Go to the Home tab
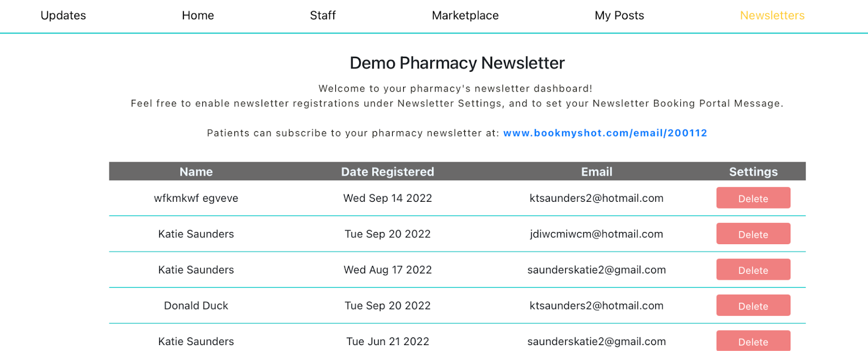Viewport: 868px width, 351px height. pyautogui.click(x=198, y=16)
